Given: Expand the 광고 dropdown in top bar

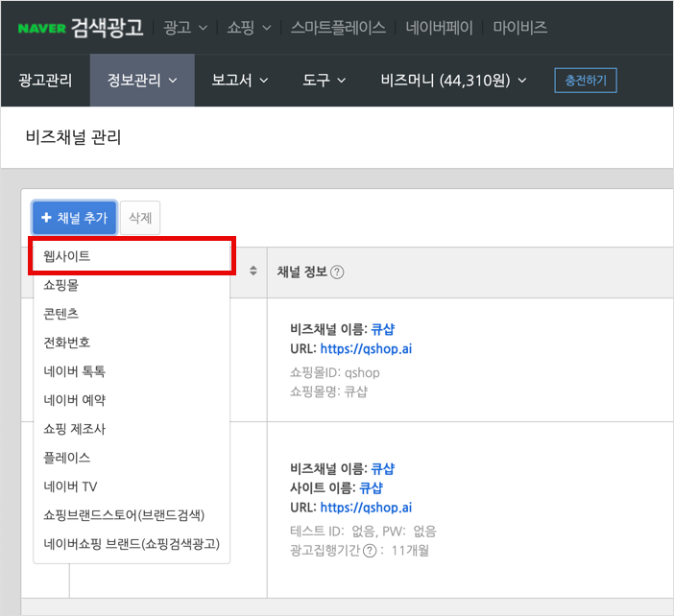Looking at the screenshot, I should [185, 28].
